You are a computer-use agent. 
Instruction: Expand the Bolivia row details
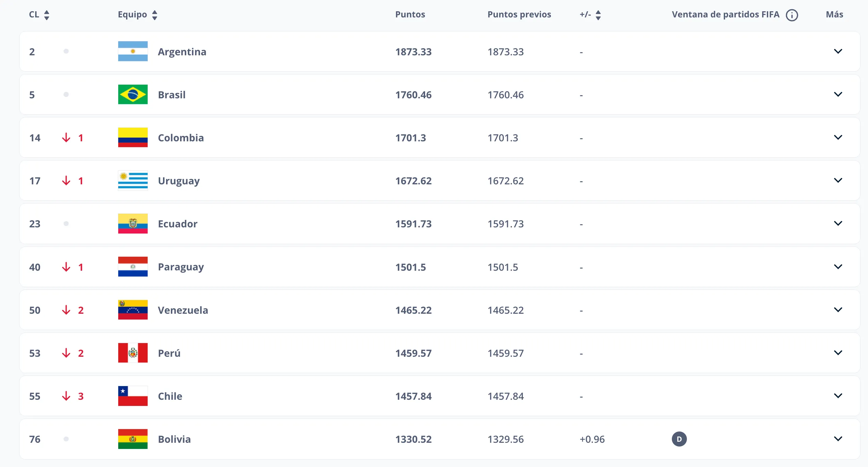(838, 439)
